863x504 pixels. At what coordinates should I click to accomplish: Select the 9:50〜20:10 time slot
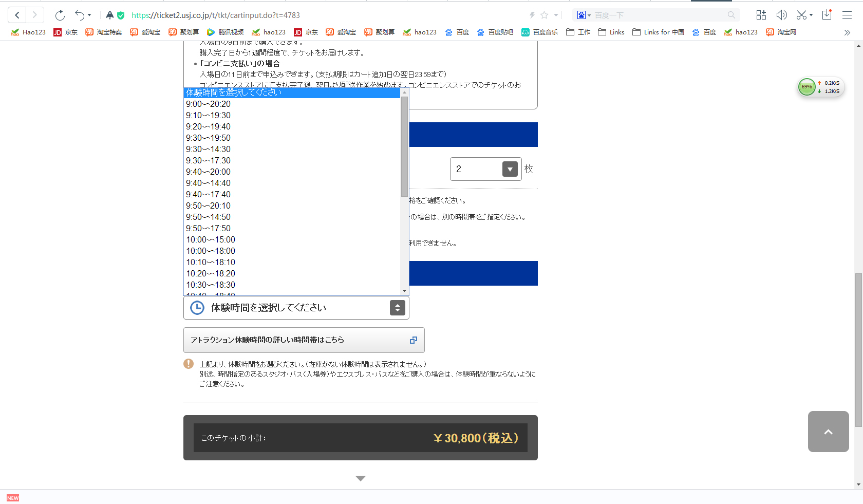(x=292, y=206)
